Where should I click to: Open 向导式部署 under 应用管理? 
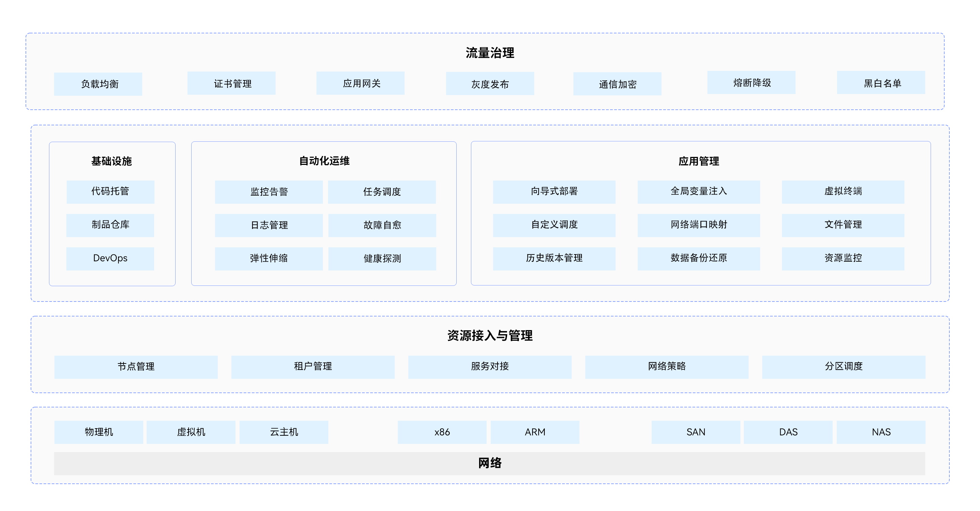[x=554, y=192]
